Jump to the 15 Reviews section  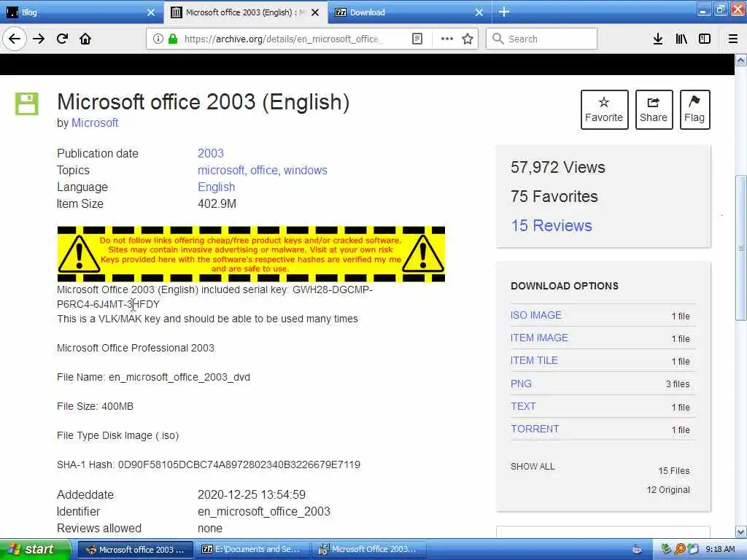[551, 225]
